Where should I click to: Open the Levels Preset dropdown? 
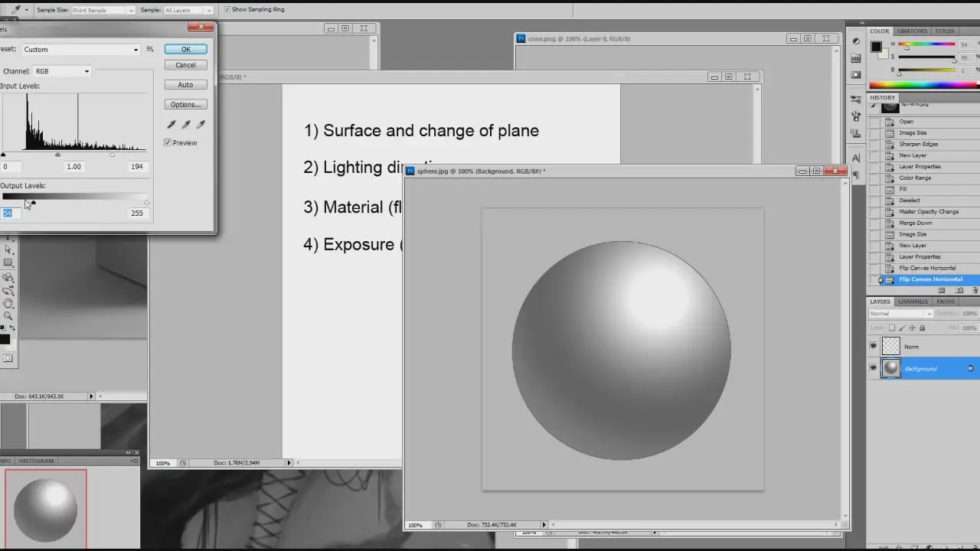[81, 49]
